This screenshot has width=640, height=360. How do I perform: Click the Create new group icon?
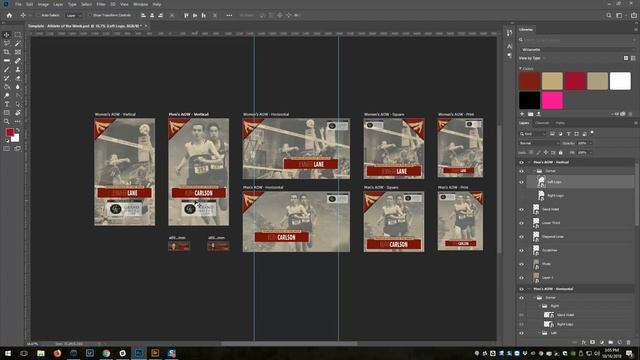611,342
